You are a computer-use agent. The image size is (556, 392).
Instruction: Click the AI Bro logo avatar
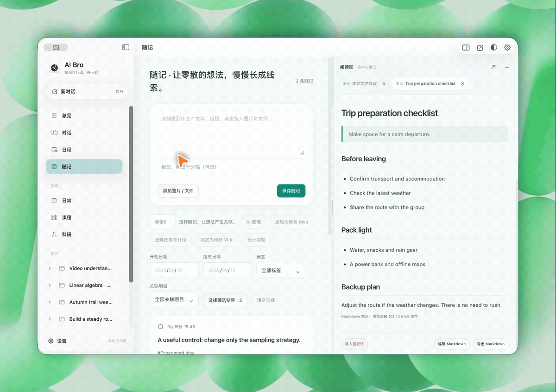tap(54, 68)
